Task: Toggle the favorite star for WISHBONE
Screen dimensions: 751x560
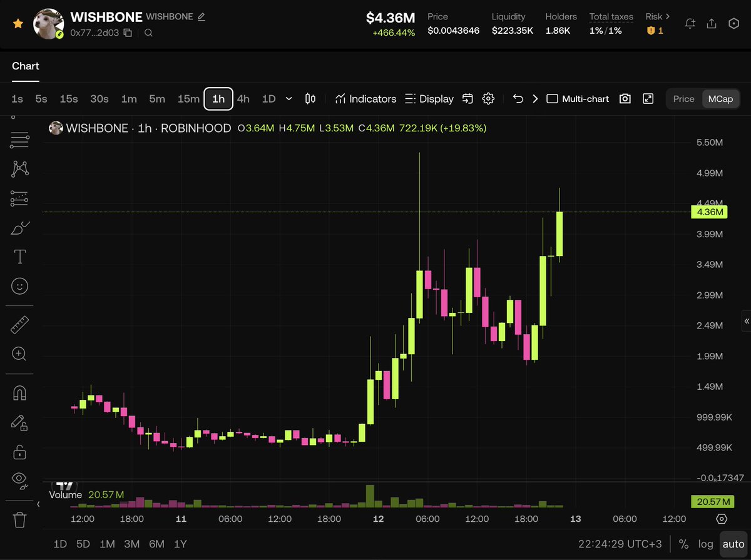Action: [x=18, y=24]
